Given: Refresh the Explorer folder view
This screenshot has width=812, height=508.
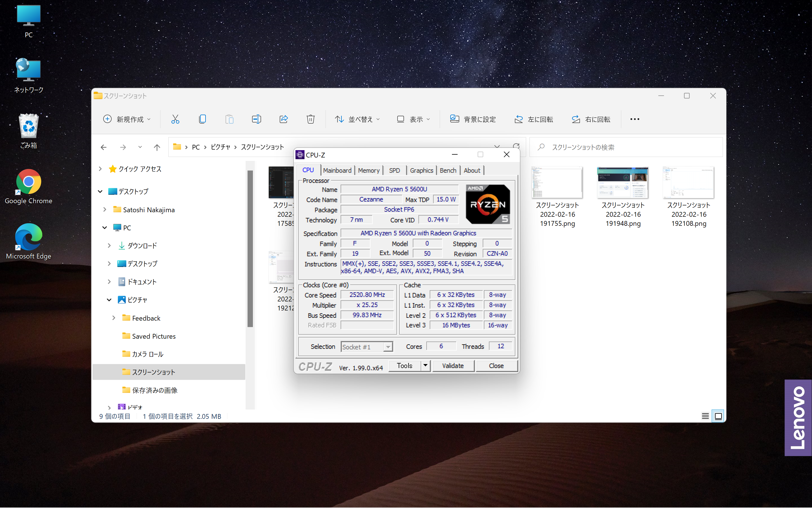Looking at the screenshot, I should coord(517,146).
